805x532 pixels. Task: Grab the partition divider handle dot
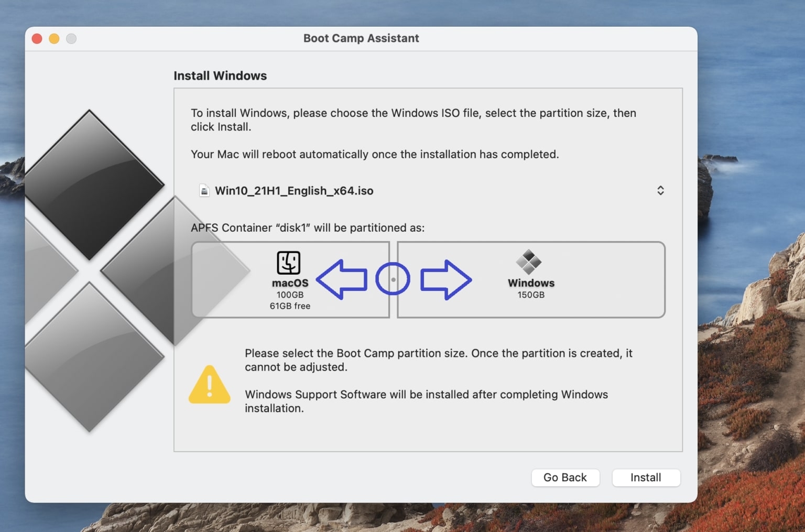point(393,279)
